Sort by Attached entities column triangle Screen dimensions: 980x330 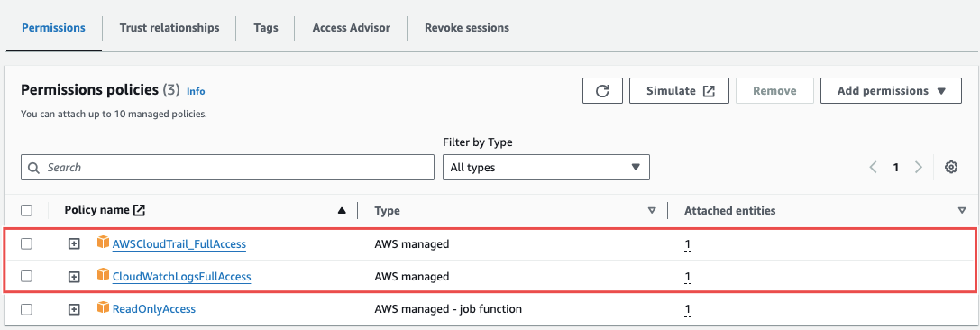click(x=962, y=211)
